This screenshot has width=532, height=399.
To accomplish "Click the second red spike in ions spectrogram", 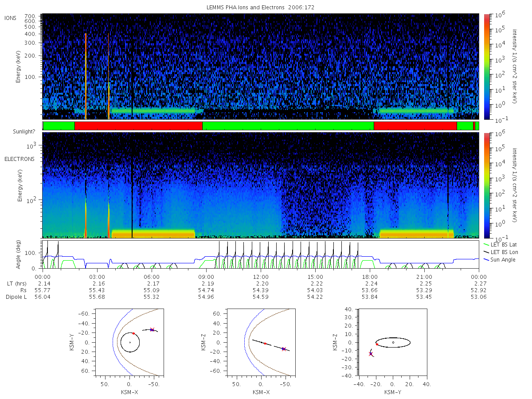I will pos(109,76).
